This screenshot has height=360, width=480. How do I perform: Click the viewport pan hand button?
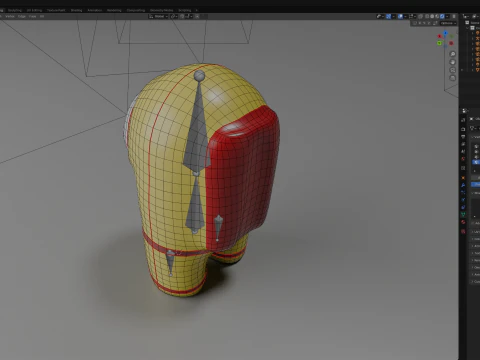pos(453,62)
